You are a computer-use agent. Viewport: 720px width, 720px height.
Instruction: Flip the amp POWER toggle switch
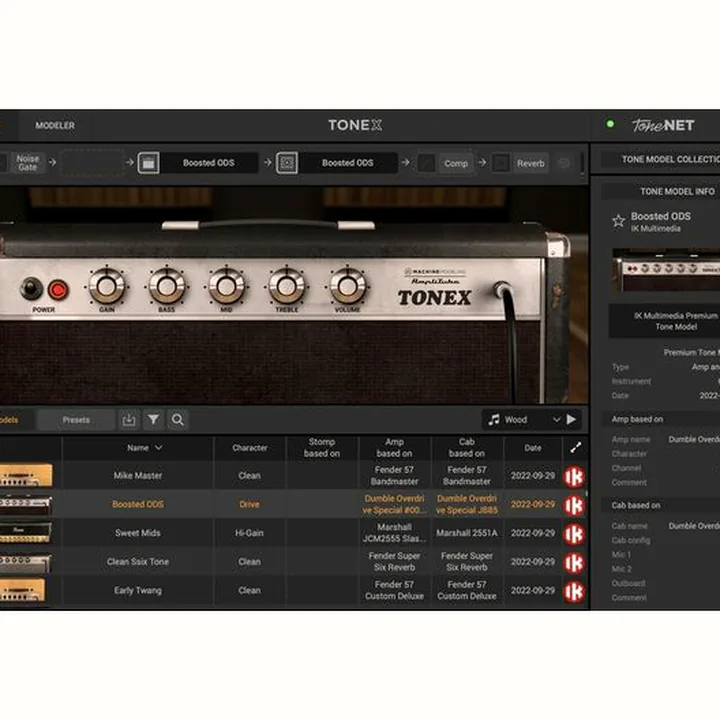point(31,289)
